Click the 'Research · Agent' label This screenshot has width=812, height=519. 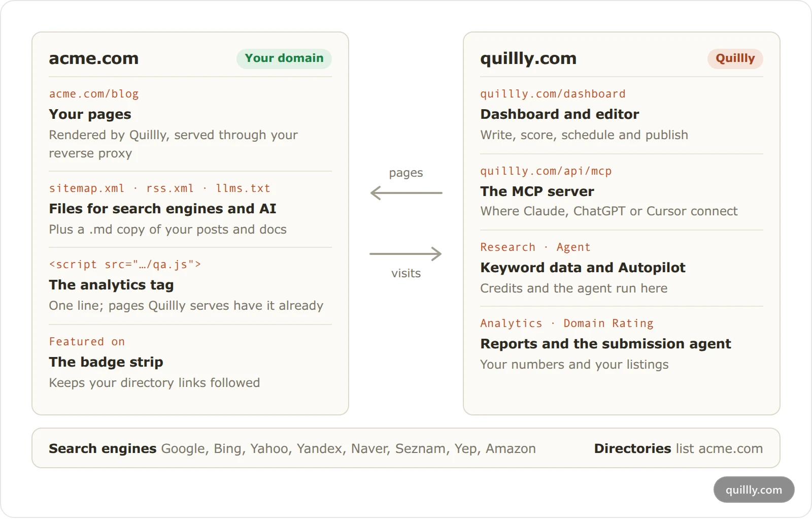click(535, 247)
